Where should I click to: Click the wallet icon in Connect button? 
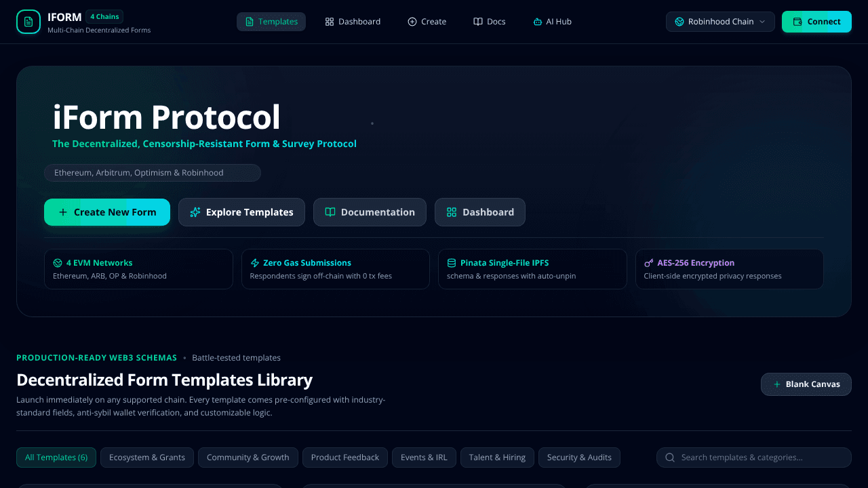pos(798,22)
